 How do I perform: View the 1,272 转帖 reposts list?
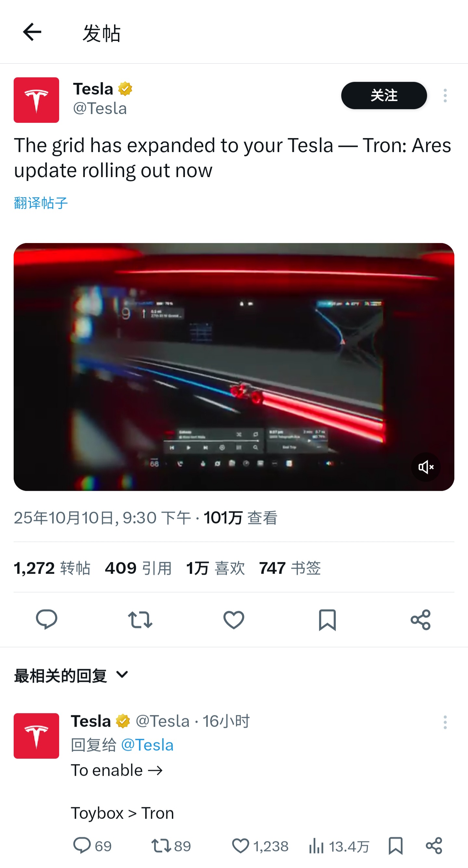[x=52, y=568]
